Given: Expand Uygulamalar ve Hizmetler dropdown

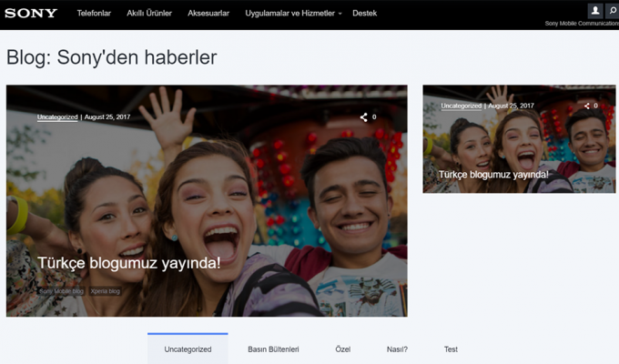Looking at the screenshot, I should (x=293, y=13).
